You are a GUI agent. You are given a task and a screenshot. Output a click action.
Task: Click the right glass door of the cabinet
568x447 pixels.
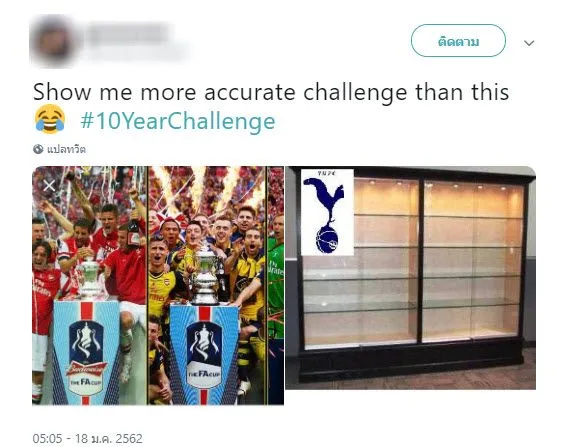[473, 260]
